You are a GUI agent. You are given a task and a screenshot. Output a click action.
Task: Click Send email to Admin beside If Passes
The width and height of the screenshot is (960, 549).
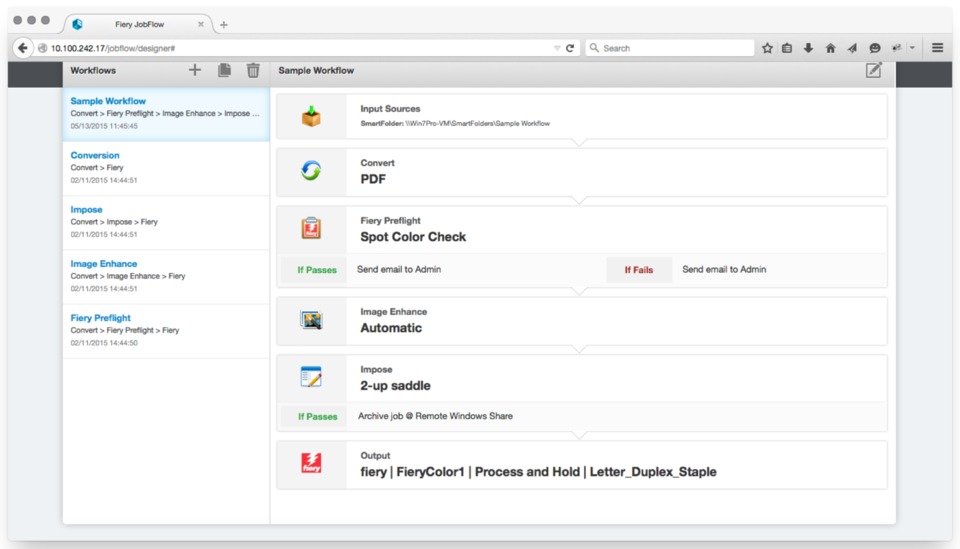click(399, 269)
